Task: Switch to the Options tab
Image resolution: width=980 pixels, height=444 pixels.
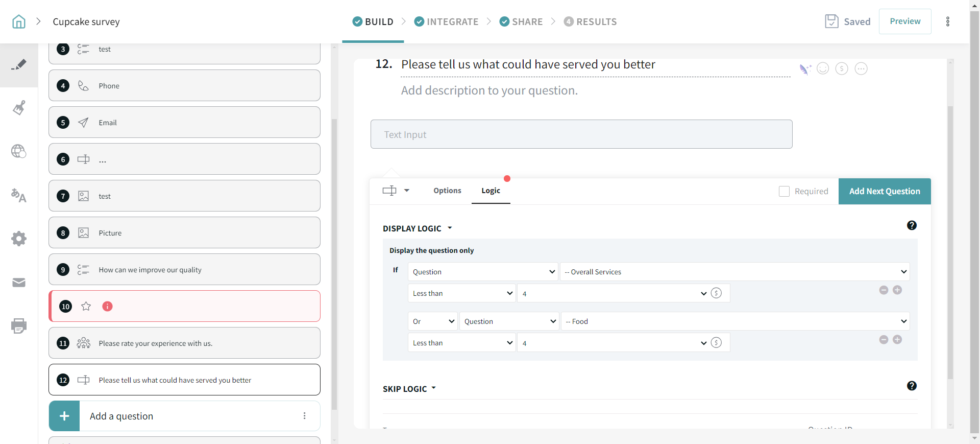Action: coord(447,191)
